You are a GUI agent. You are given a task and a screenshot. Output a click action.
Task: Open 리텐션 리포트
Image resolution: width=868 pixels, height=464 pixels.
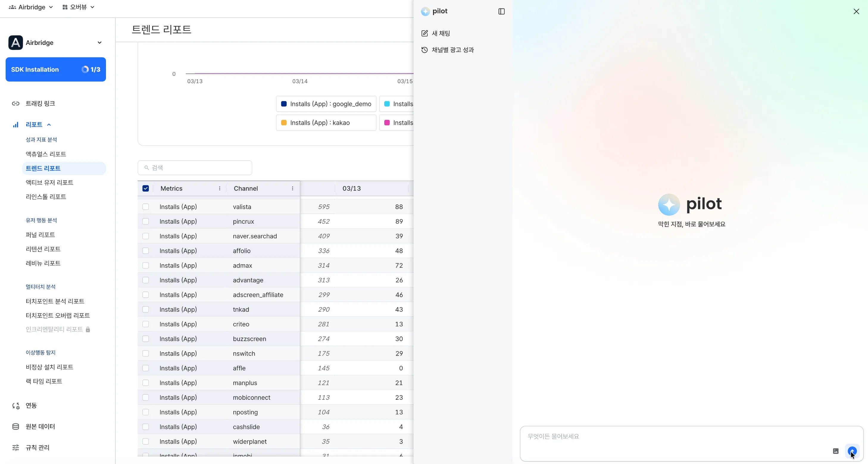[x=43, y=249]
